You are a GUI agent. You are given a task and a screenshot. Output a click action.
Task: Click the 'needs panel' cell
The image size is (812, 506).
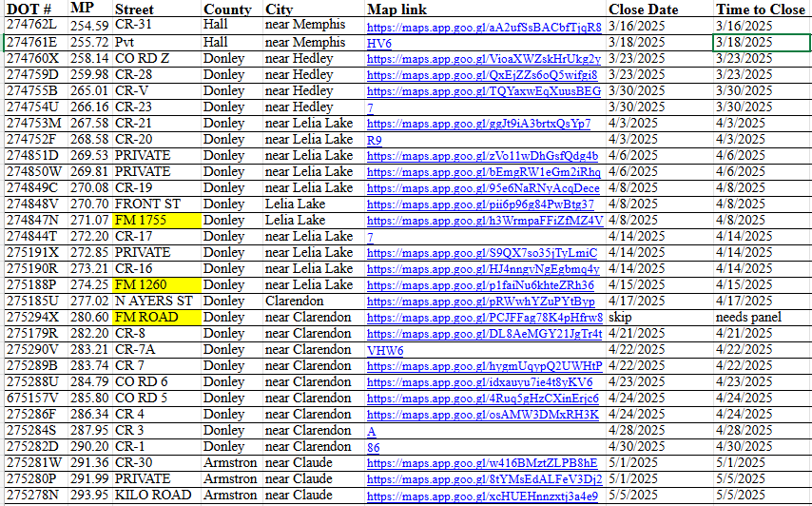[748, 318]
